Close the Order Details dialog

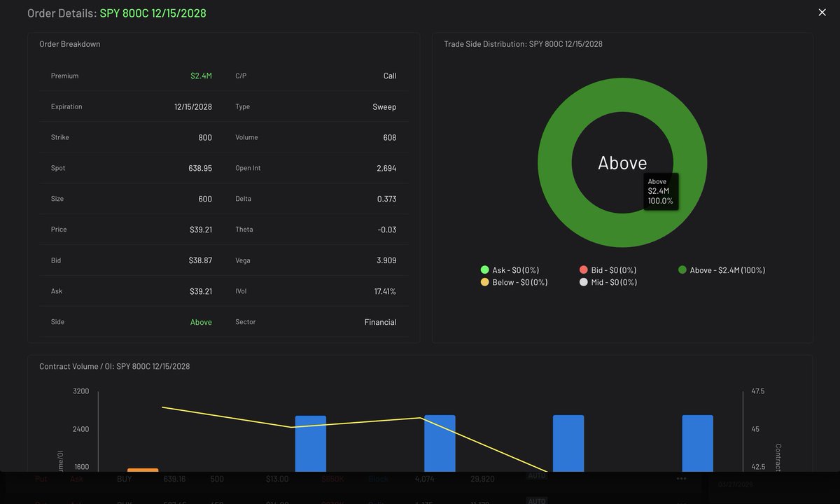click(822, 13)
